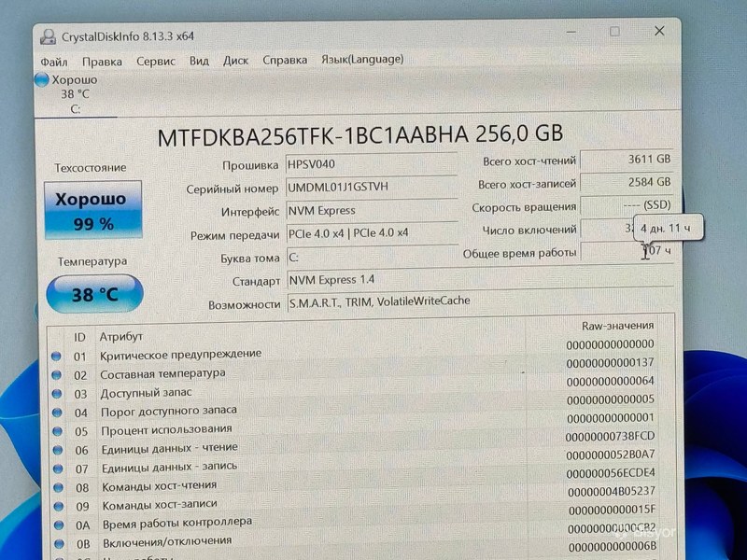Open the Диск menu

(236, 61)
